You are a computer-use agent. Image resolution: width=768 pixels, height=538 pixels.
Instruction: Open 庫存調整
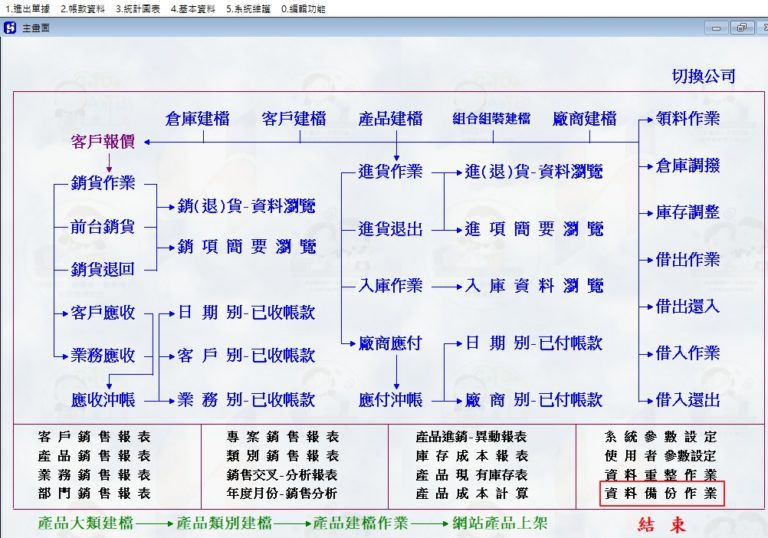pos(688,212)
